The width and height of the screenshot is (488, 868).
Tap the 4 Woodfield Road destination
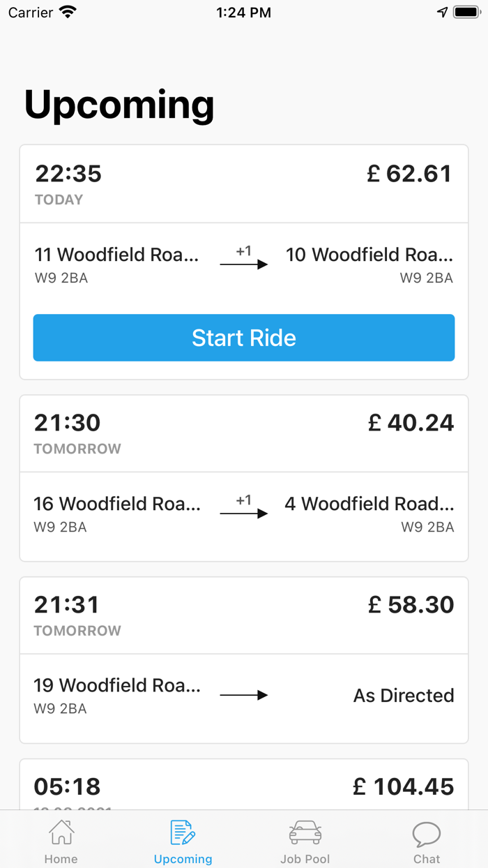point(369,504)
